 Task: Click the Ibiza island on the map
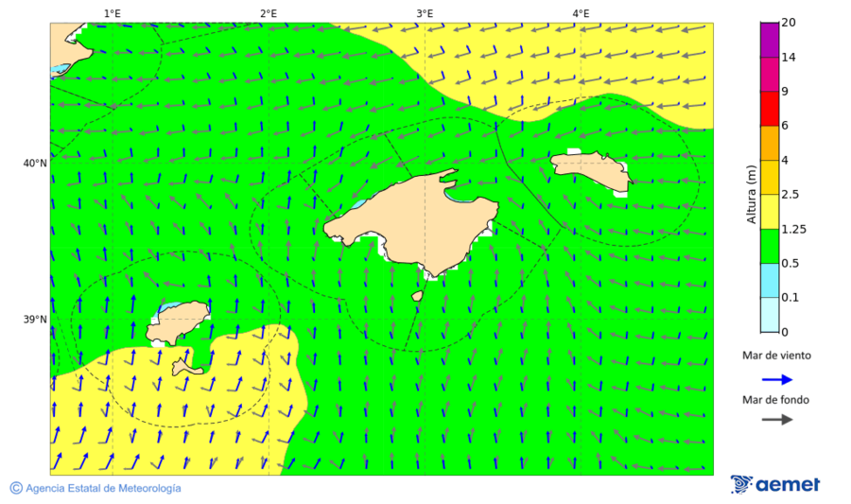[x=177, y=322]
